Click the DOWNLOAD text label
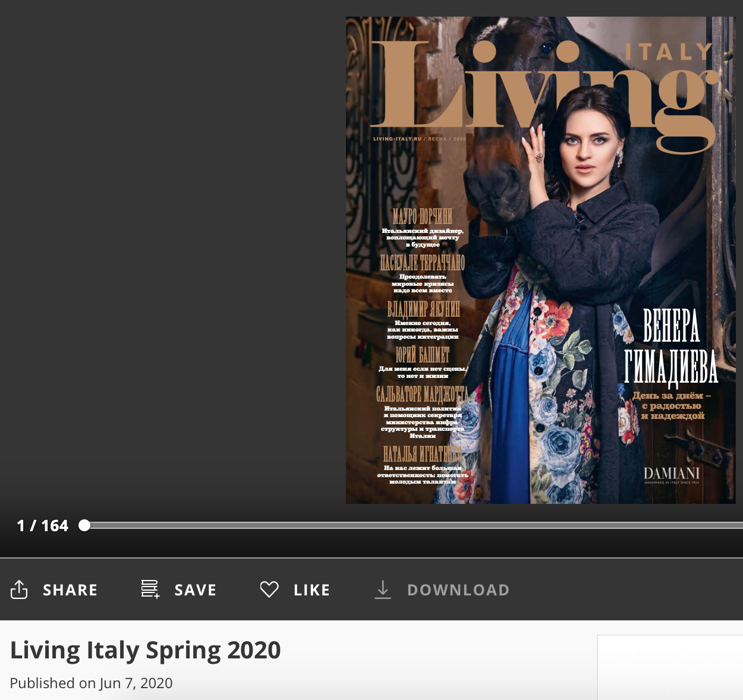 click(458, 590)
